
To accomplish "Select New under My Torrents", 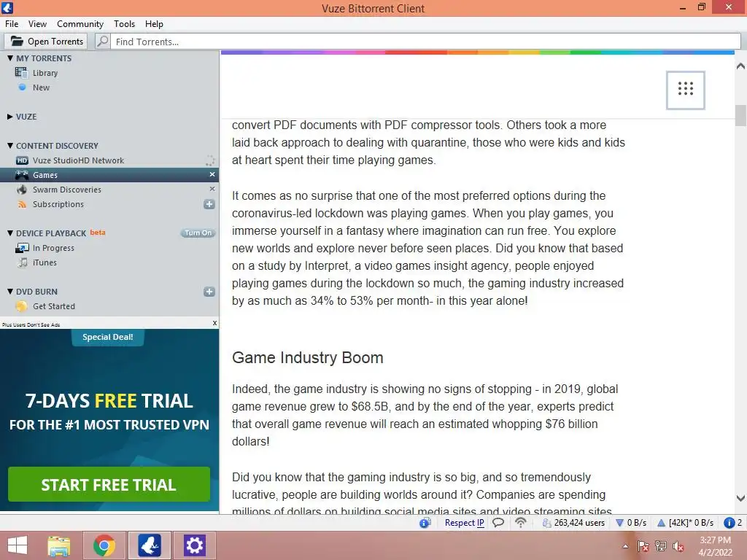I will point(41,87).
